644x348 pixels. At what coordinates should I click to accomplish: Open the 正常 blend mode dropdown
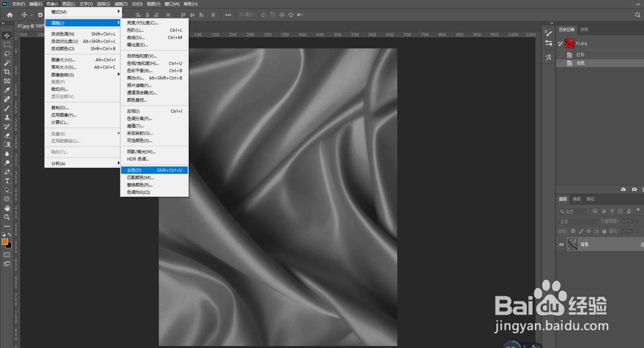point(578,222)
